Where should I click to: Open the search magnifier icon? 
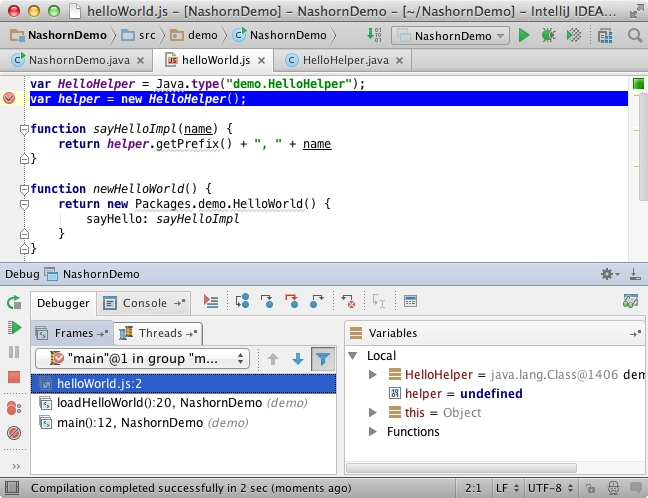click(635, 36)
